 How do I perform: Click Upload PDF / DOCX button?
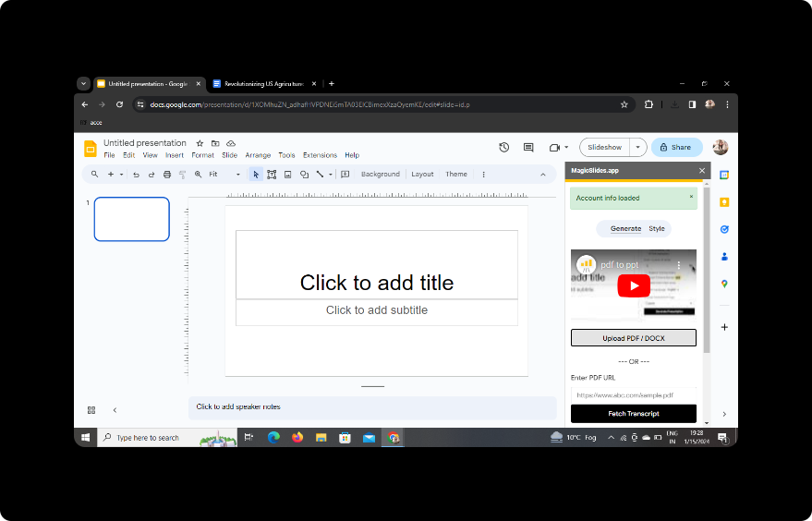[634, 338]
